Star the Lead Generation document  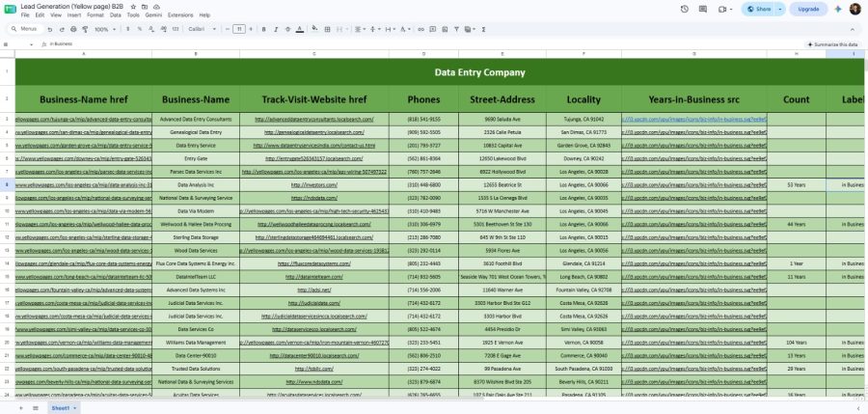coord(133,7)
